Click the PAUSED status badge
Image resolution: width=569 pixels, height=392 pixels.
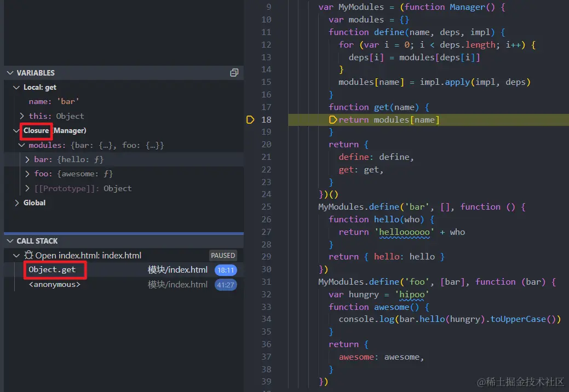(x=223, y=255)
